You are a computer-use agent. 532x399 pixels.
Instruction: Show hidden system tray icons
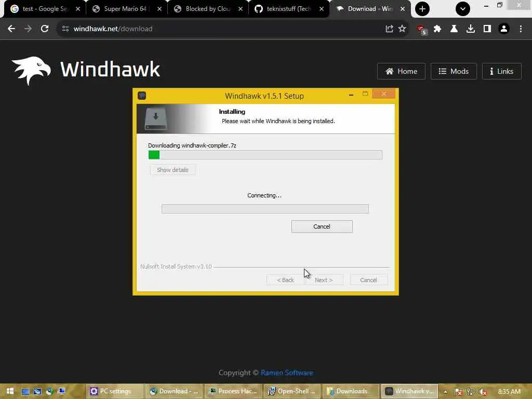point(445,392)
